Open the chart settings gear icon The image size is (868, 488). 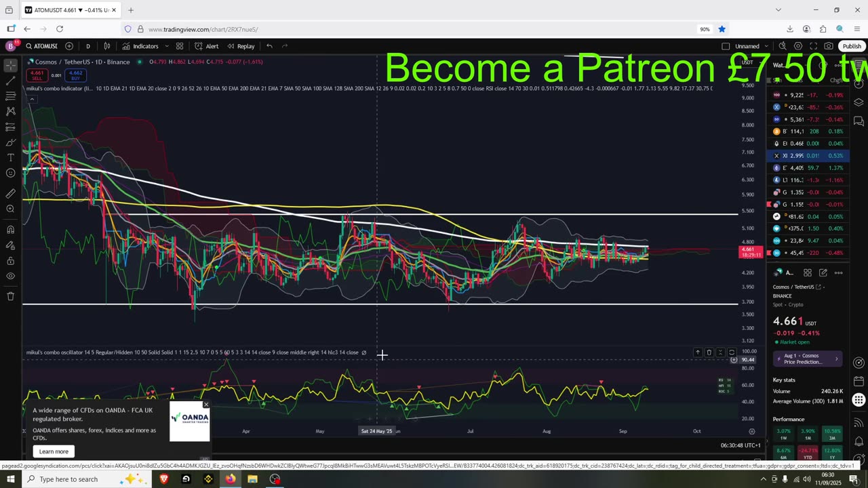[x=798, y=46]
